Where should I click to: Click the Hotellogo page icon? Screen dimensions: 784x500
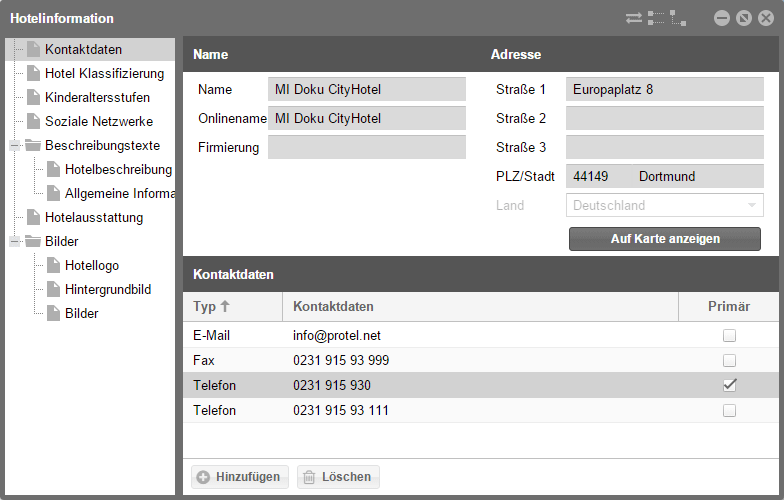(x=54, y=265)
